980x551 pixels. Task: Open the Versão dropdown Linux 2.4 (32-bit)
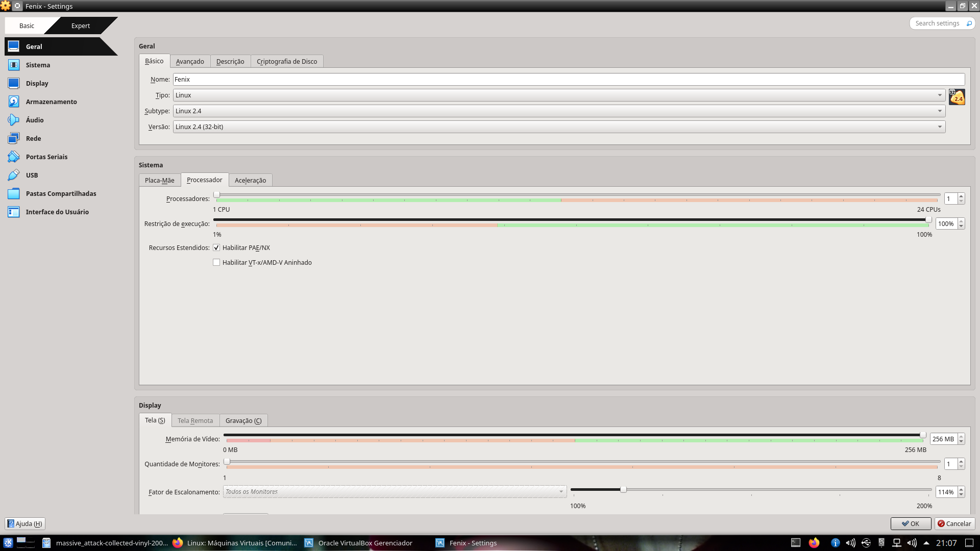[x=559, y=127]
